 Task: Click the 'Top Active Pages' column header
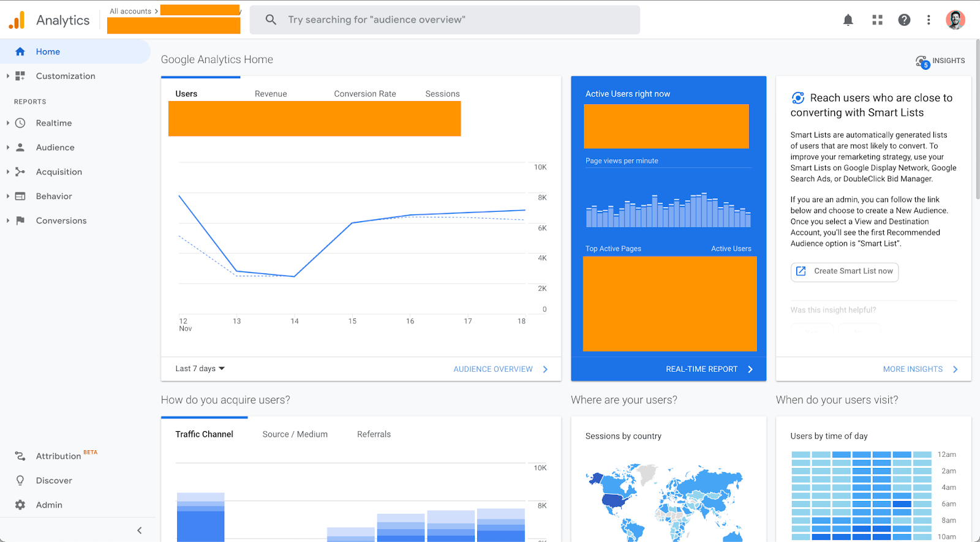click(613, 249)
